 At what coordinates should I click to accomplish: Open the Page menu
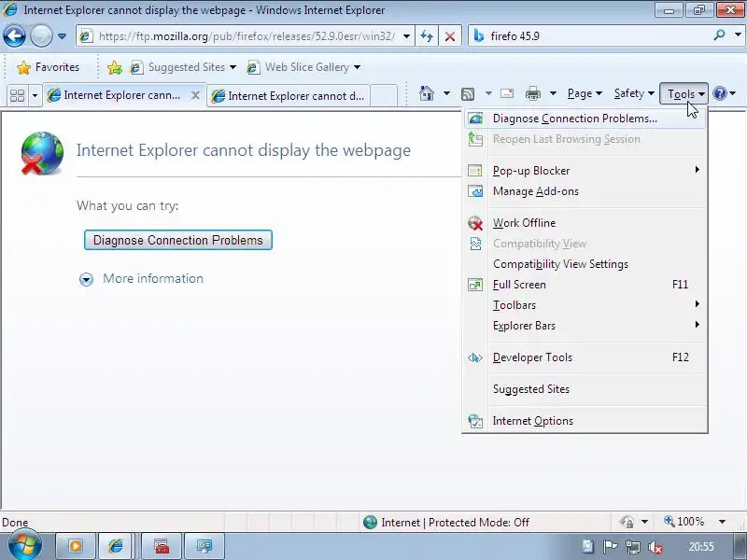(585, 94)
